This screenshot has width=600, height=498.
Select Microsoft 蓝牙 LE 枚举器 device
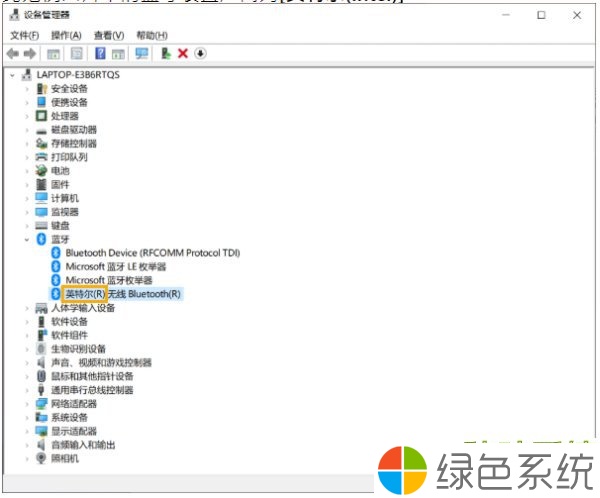pos(116,267)
